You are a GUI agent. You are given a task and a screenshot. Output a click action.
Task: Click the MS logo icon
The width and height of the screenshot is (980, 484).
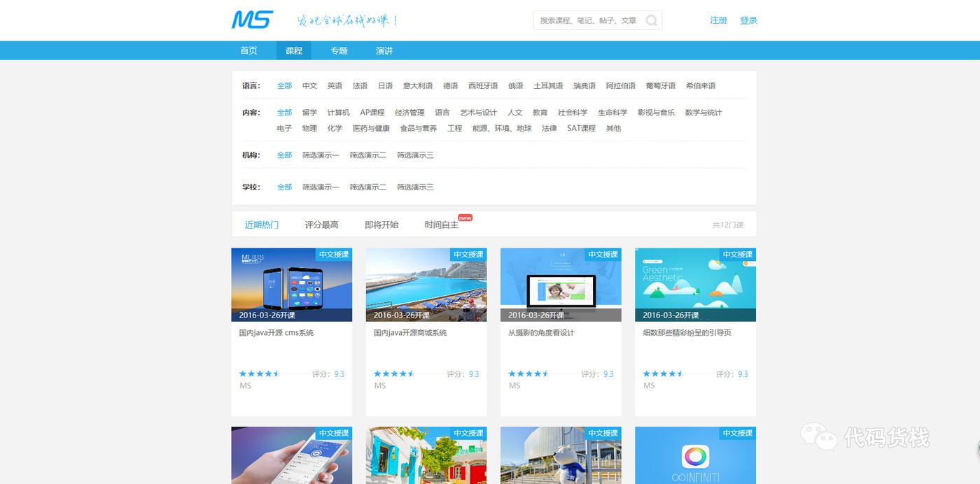(x=253, y=20)
